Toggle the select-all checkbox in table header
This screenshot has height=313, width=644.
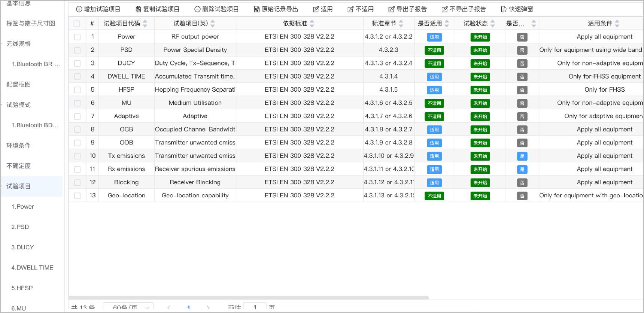point(77,24)
